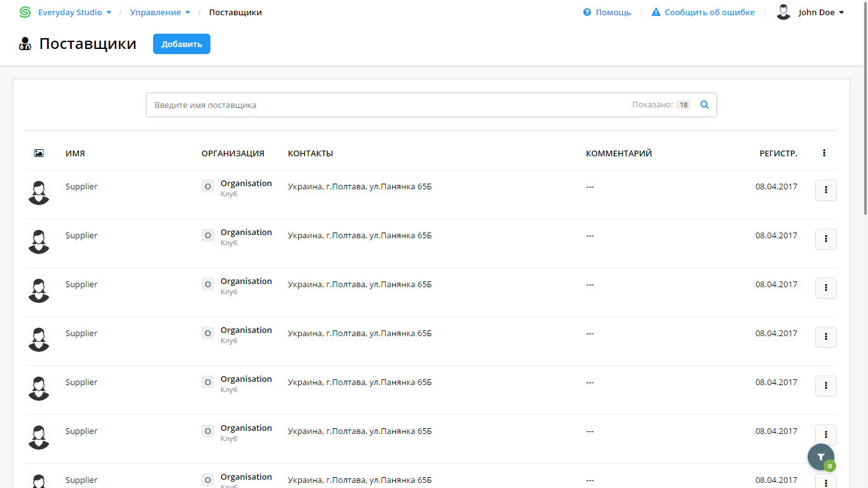Image resolution: width=868 pixels, height=488 pixels.
Task: Click the fifth supplier's avatar thumbnail
Action: (39, 388)
